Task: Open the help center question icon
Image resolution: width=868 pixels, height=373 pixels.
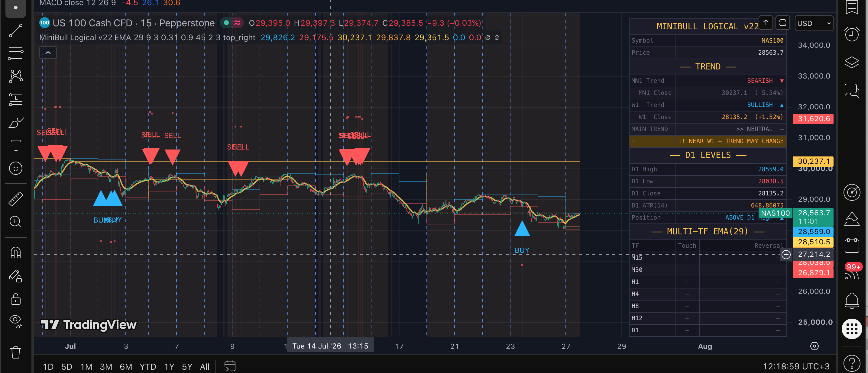Action: [851, 364]
